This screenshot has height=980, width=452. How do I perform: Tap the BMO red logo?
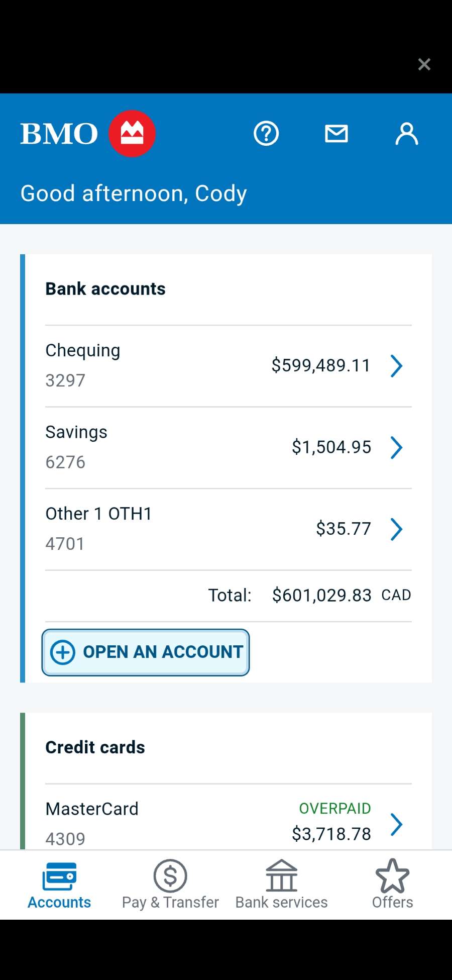tap(132, 134)
